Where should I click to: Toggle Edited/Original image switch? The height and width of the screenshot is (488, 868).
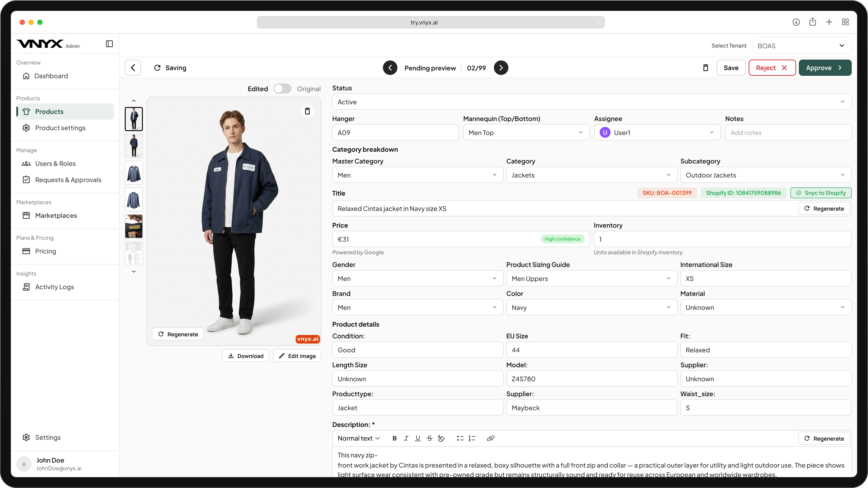[x=282, y=89]
